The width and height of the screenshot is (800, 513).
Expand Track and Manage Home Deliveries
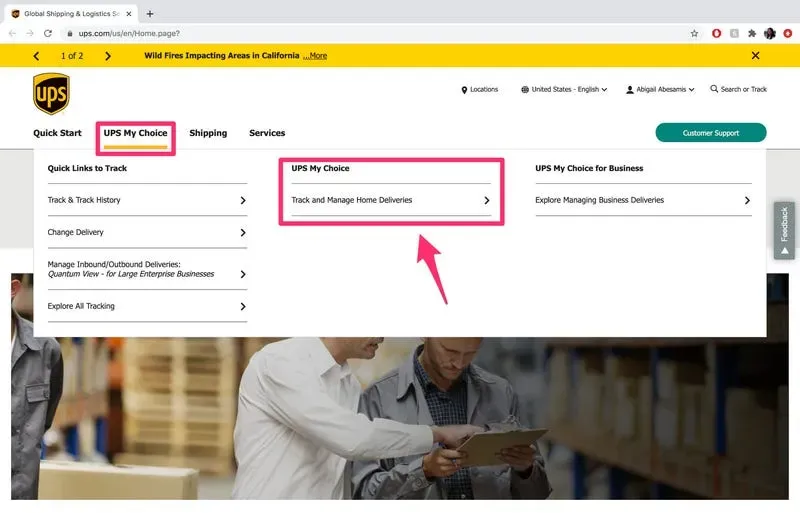coord(391,200)
